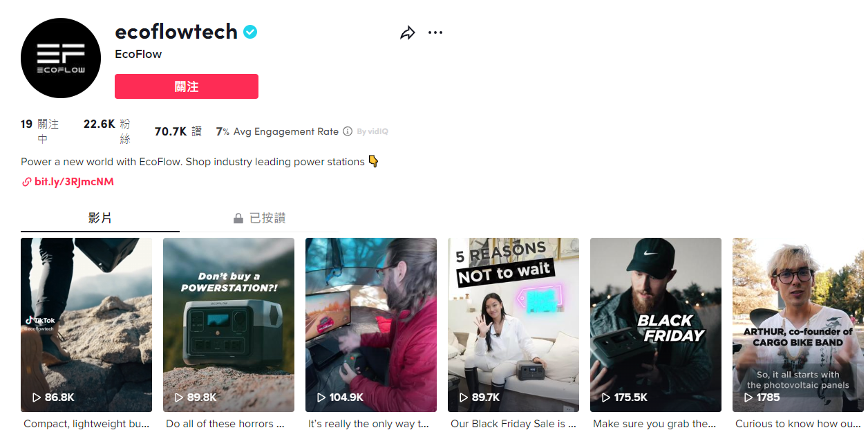Click the blue verified badge icon

coord(250,32)
